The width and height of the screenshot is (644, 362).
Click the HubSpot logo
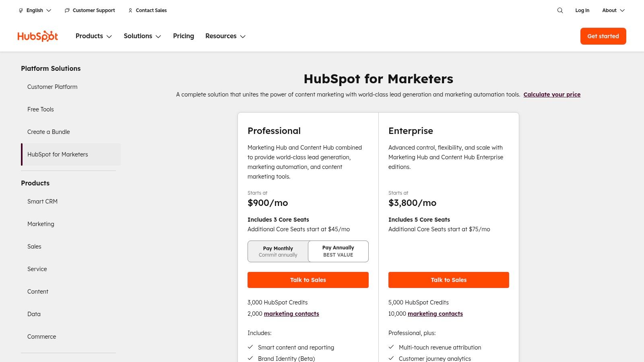(38, 36)
